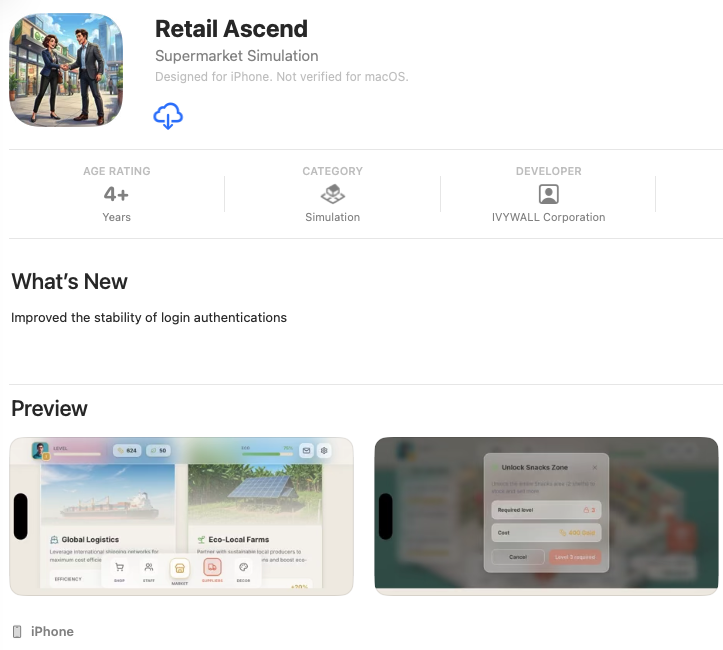The height and width of the screenshot is (650, 723).
Task: Click the Decor palette icon in preview
Action: pos(243,567)
